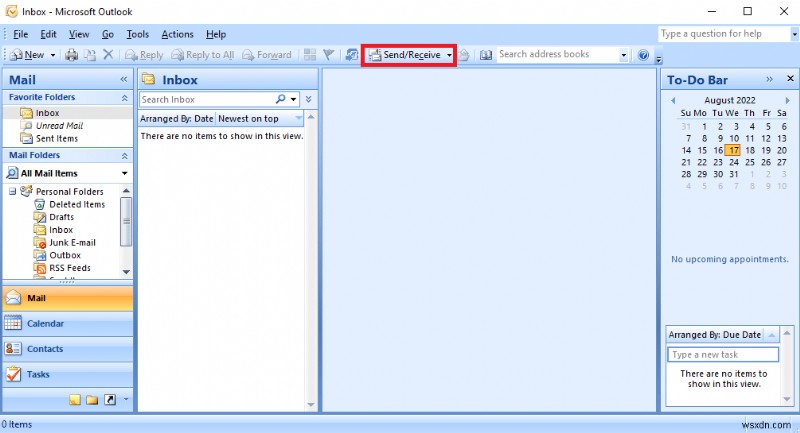Open the Tools menu
The height and width of the screenshot is (433, 800).
point(138,34)
